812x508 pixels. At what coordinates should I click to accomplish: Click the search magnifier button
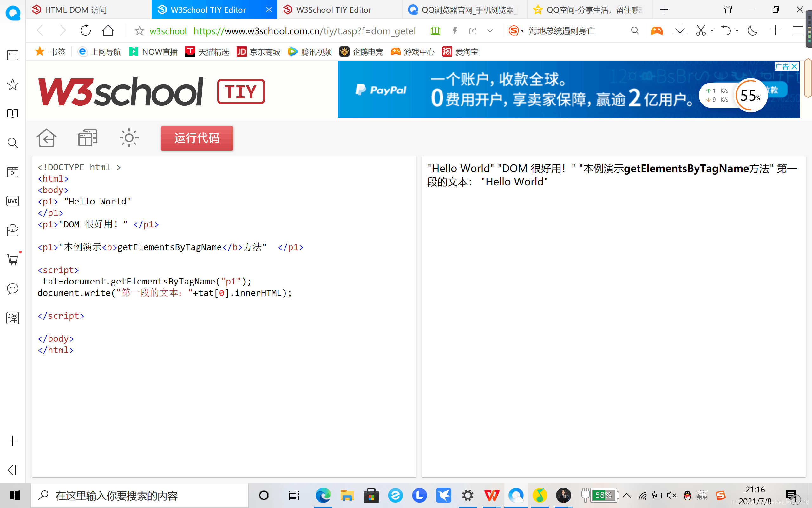coord(634,31)
